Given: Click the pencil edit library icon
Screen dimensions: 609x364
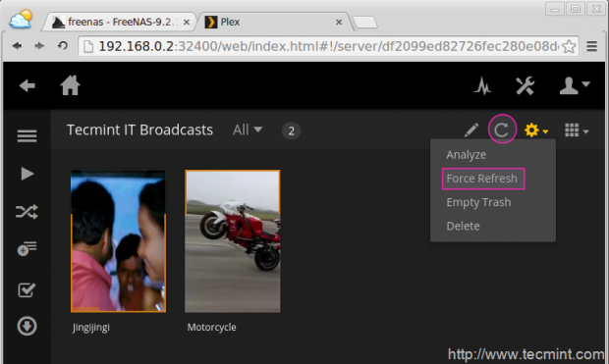Looking at the screenshot, I should (471, 130).
